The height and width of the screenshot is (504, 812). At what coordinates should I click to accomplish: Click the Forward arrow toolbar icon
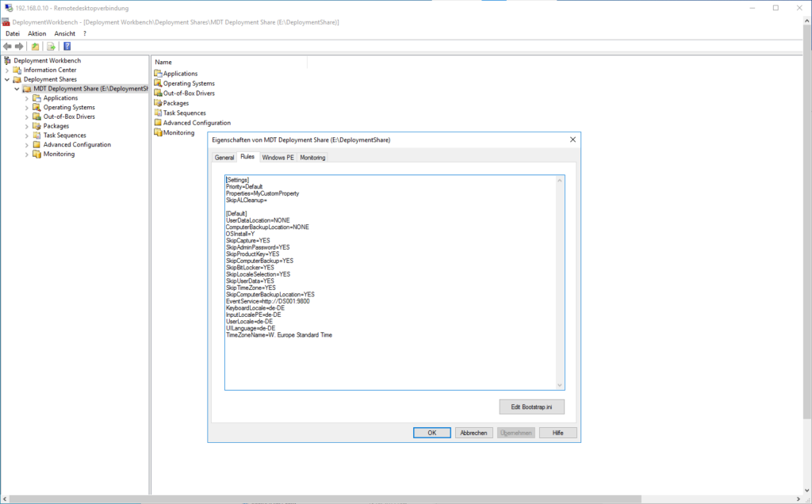[19, 47]
